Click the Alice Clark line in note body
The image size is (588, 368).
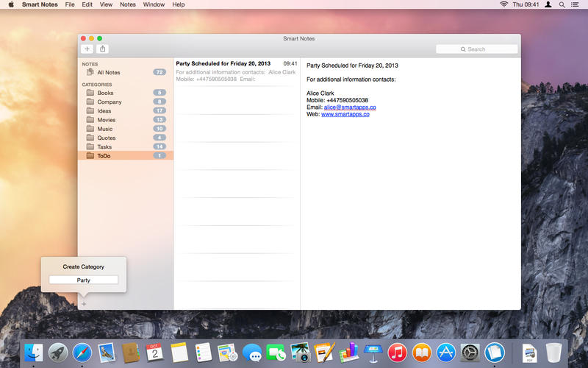[x=320, y=93]
